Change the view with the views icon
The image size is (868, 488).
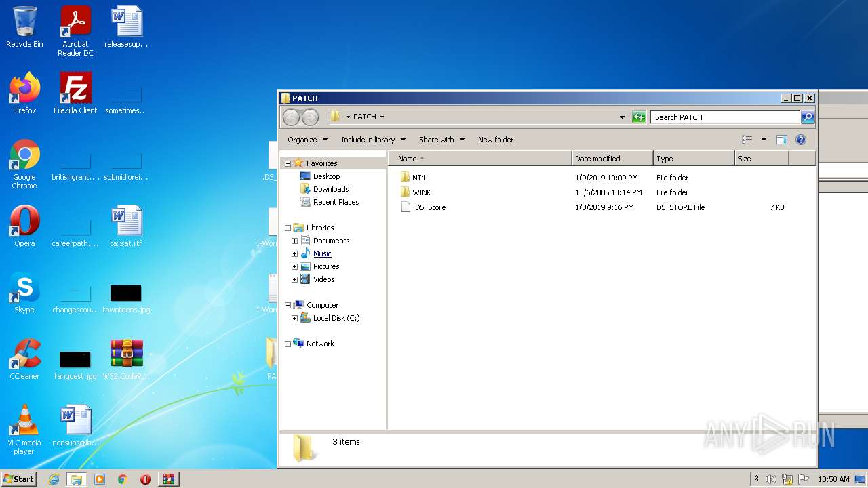(747, 140)
